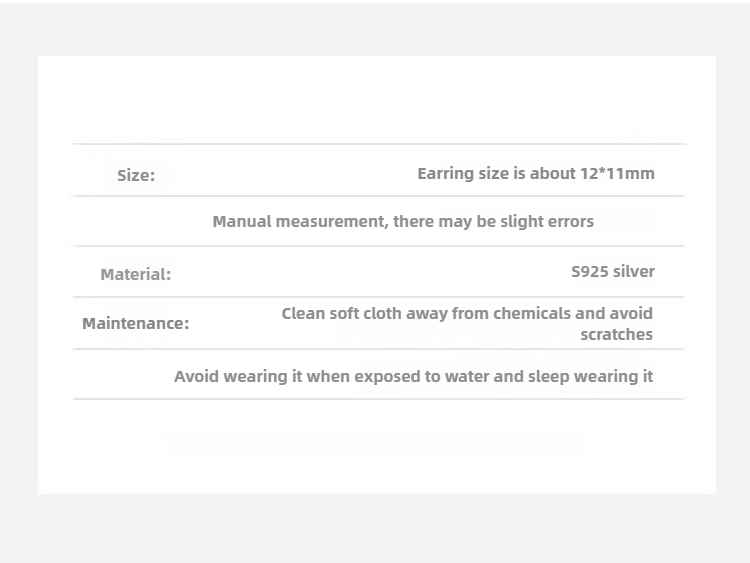Click the word measurement in note line
Viewport: 750px width, 563px height.
point(332,221)
